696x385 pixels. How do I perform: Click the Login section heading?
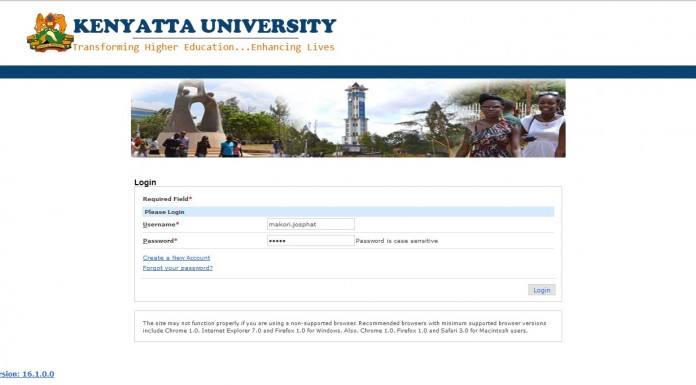tap(145, 182)
